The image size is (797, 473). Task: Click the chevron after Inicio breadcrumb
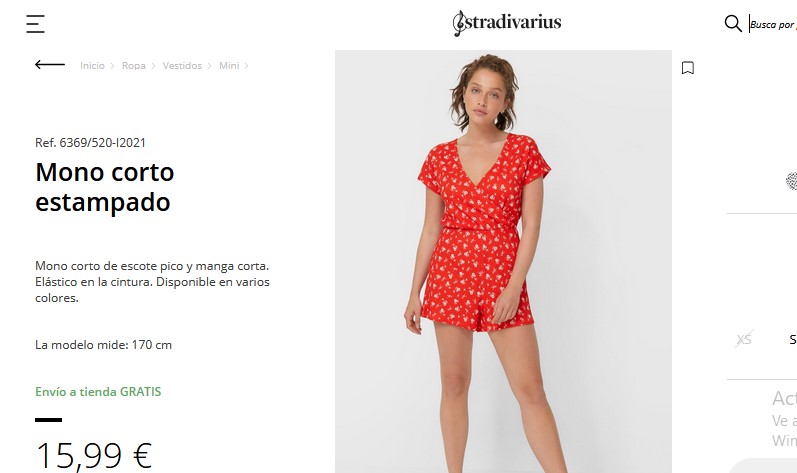click(x=112, y=66)
